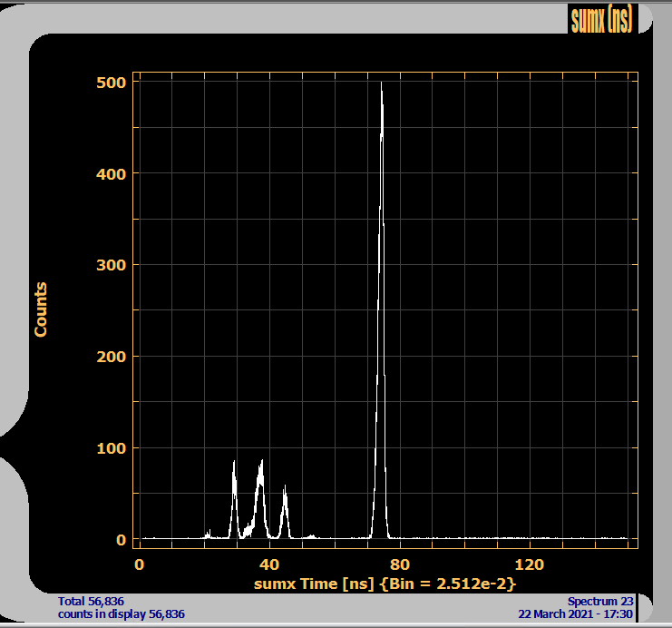Click the Spectrum 23 label
This screenshot has height=628, width=672.
click(x=599, y=601)
